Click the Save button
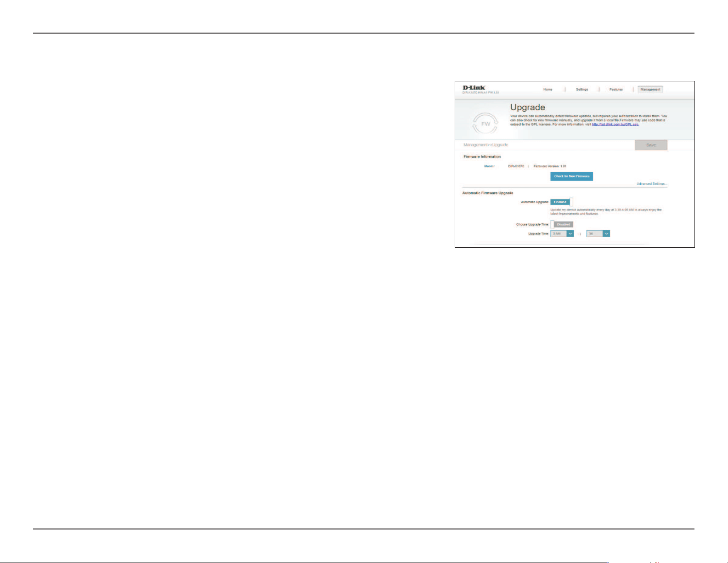The width and height of the screenshot is (728, 563). tap(651, 145)
